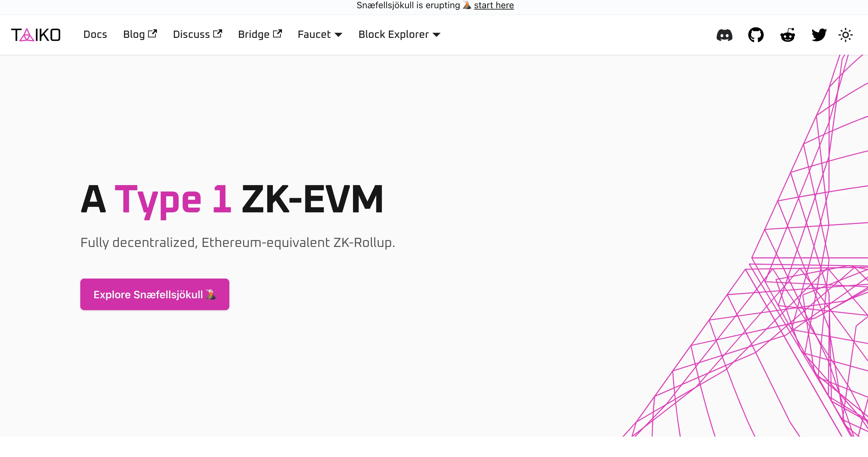Image resolution: width=868 pixels, height=457 pixels.
Task: Click the Blog menu item
Action: tap(140, 35)
